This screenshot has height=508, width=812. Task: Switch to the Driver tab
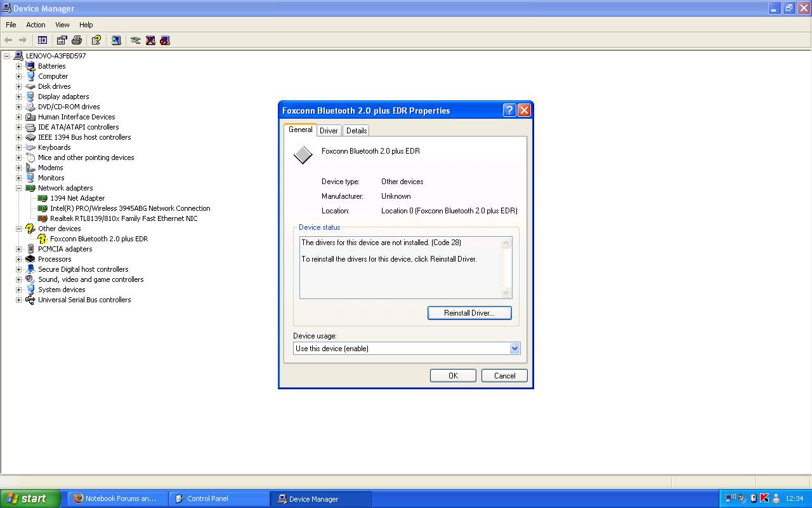point(329,130)
